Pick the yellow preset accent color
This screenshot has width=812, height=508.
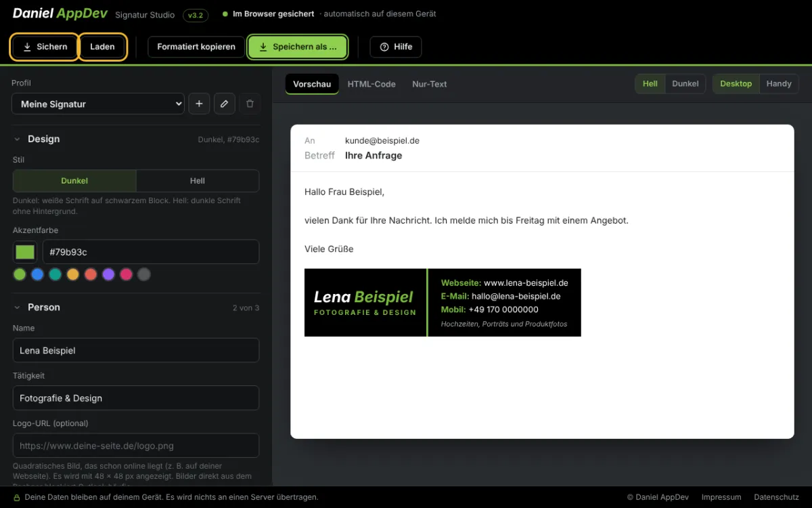point(73,274)
